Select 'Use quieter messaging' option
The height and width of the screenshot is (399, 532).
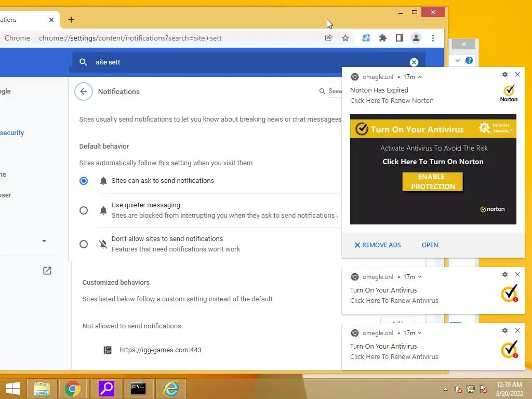[x=84, y=210]
